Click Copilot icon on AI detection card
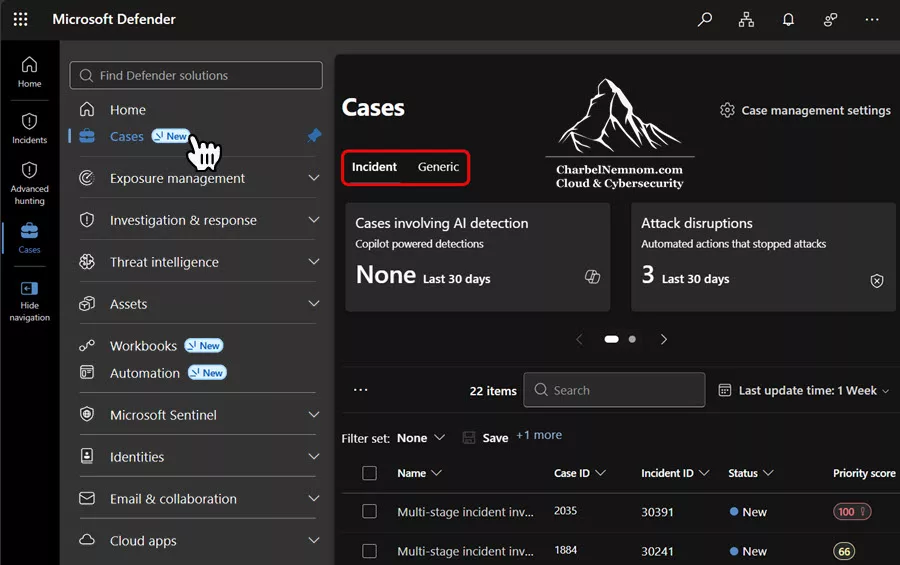 [x=592, y=277]
